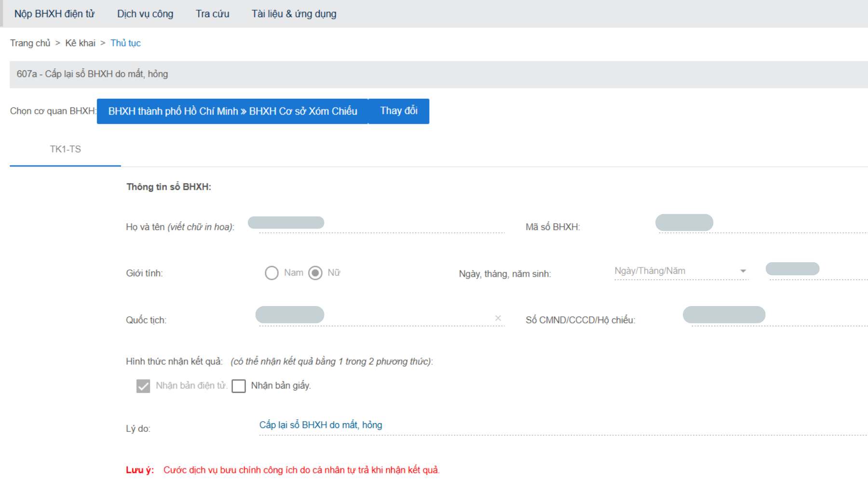Click the Thủ tục breadcrumb link
This screenshot has width=868, height=483.
pyautogui.click(x=125, y=43)
